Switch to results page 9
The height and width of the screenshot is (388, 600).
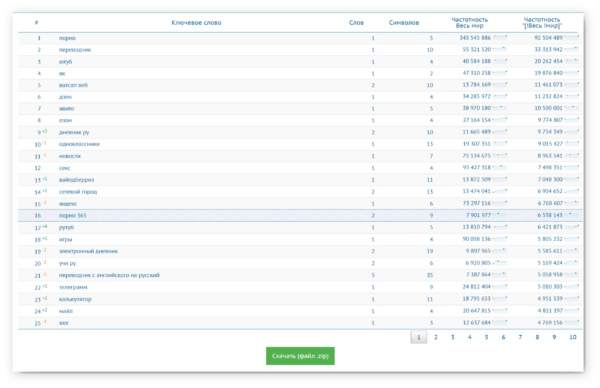(x=554, y=337)
